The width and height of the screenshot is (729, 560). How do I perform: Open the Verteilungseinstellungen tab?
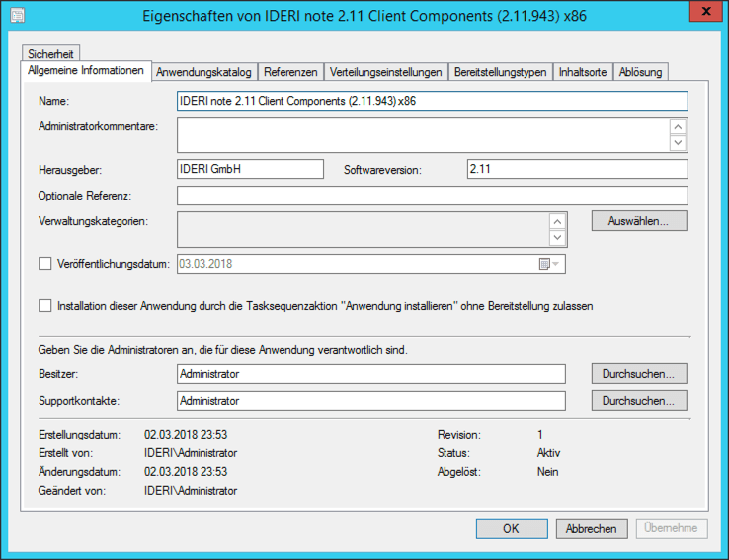(x=386, y=72)
